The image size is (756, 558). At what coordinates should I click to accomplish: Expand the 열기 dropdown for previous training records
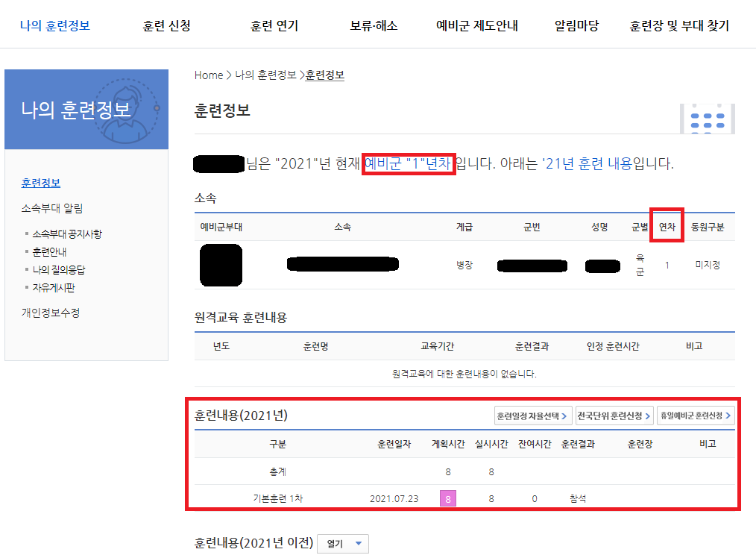point(342,543)
